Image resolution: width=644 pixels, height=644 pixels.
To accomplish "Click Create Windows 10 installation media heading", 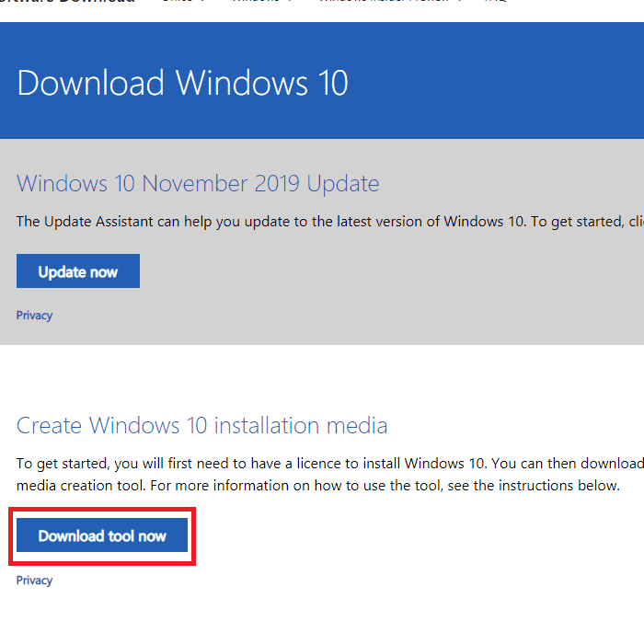I will (x=201, y=425).
